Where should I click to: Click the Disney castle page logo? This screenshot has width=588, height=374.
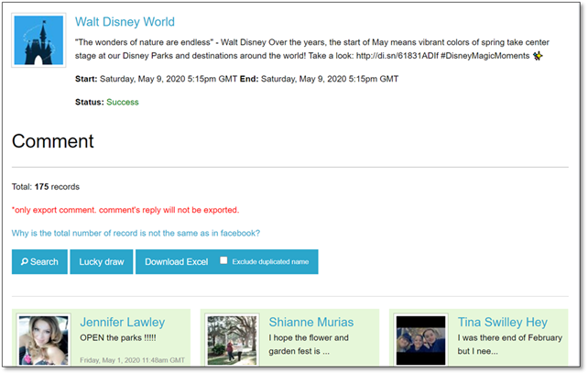(38, 40)
